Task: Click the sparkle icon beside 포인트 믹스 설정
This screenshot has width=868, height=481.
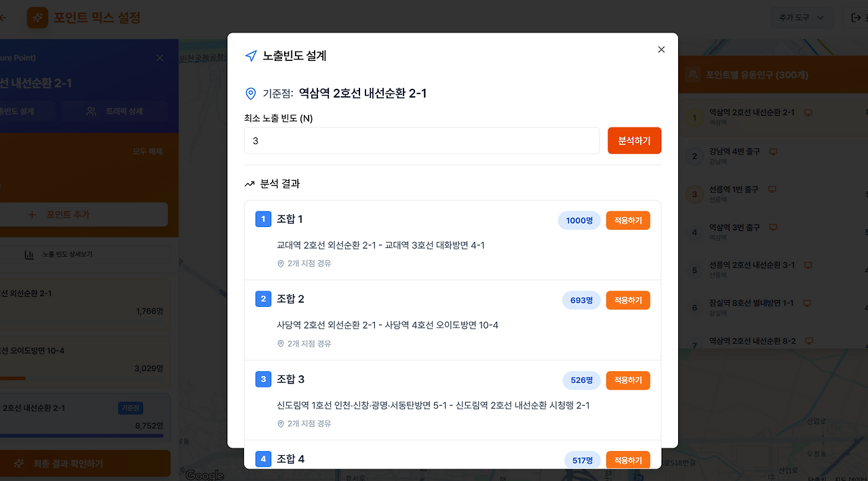Action: click(x=37, y=18)
